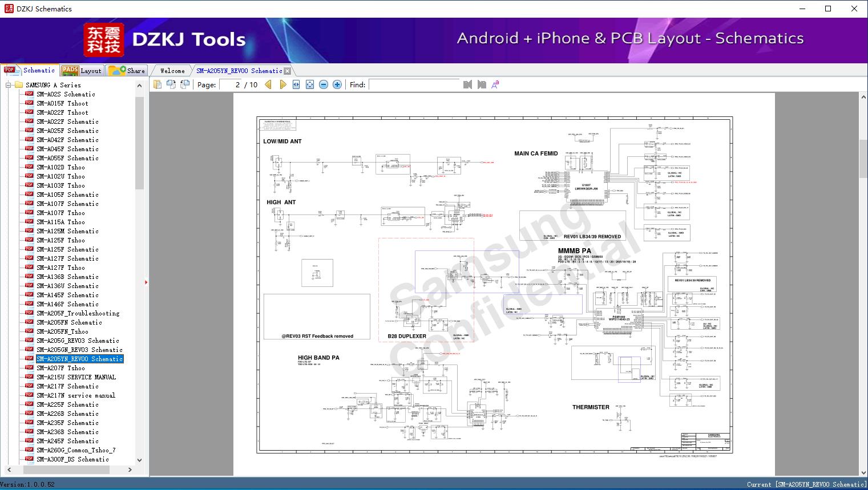Switch to the Schematic panel tab
The height and width of the screenshot is (490, 868).
pos(30,70)
